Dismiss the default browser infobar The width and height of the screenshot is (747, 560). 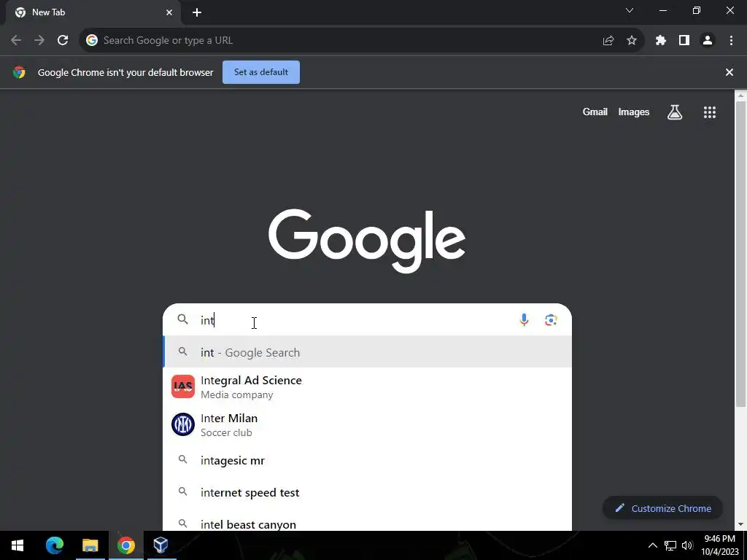[x=729, y=72]
